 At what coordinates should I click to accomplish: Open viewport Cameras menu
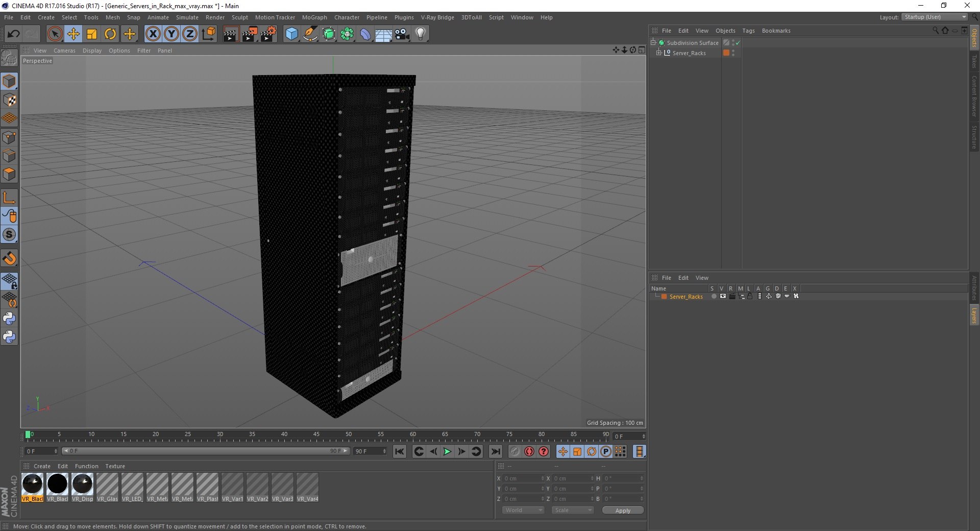point(64,51)
